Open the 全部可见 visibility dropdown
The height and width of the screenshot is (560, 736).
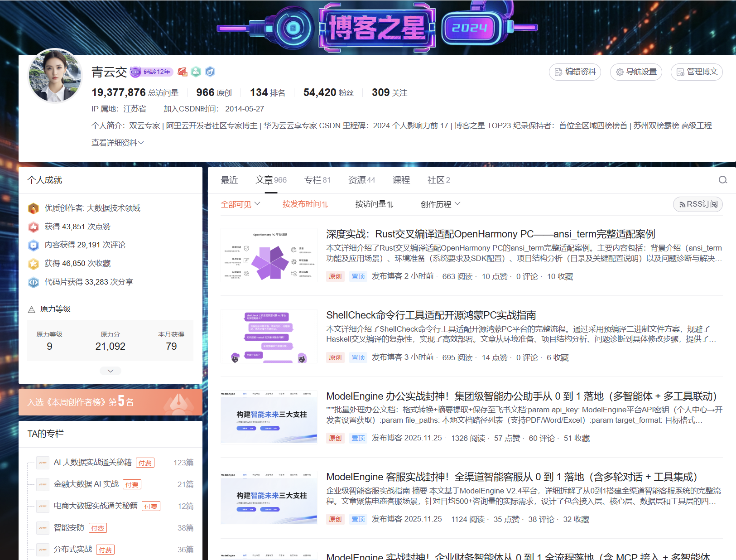(x=241, y=204)
